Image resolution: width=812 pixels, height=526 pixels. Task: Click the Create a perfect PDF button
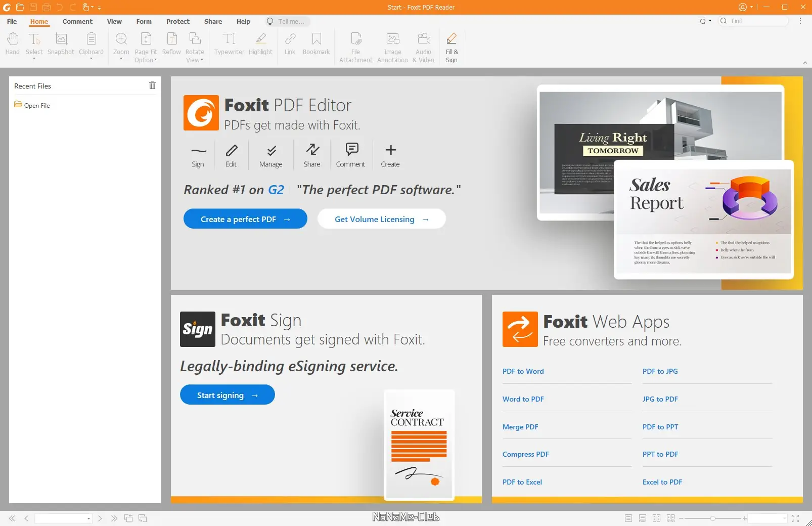point(245,219)
